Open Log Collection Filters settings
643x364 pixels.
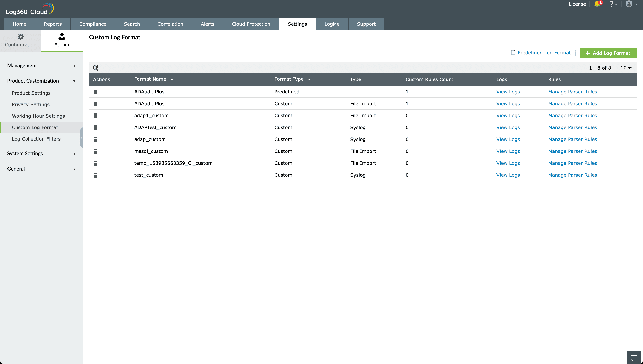tap(36, 139)
